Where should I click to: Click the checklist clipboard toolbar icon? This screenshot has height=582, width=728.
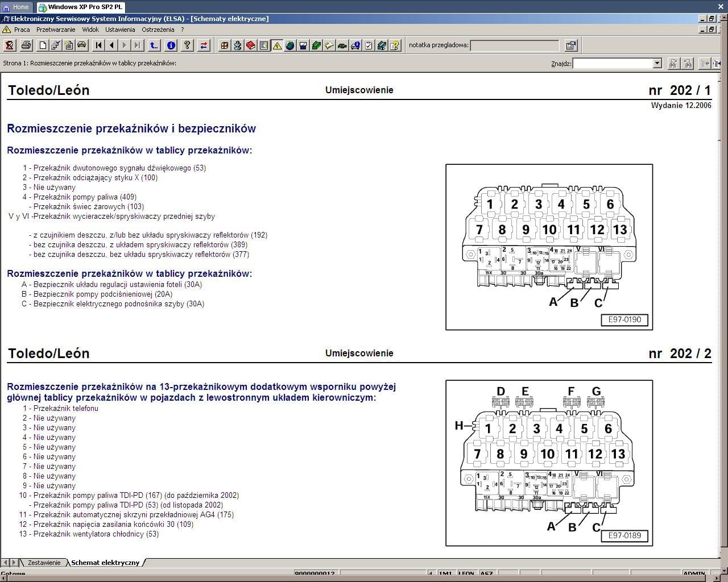point(369,45)
